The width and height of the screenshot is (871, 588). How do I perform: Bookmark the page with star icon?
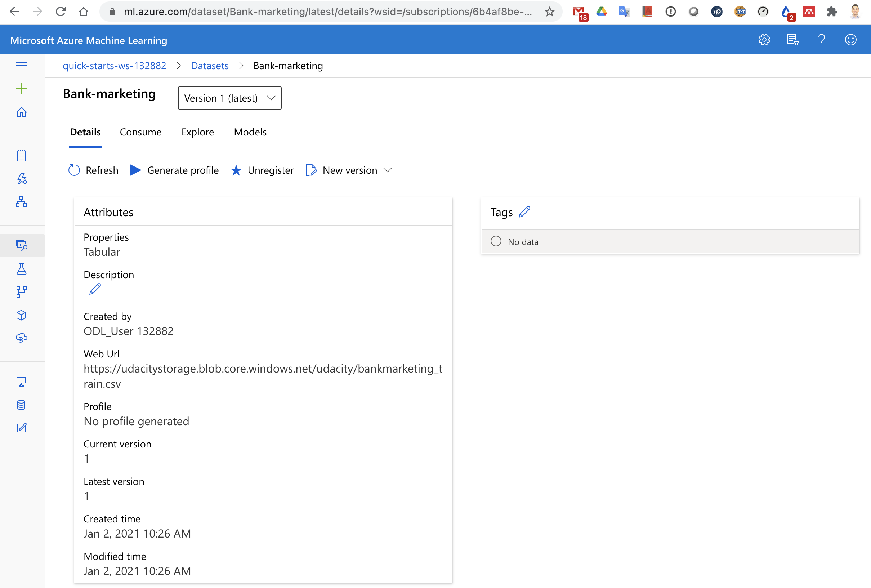pyautogui.click(x=549, y=12)
